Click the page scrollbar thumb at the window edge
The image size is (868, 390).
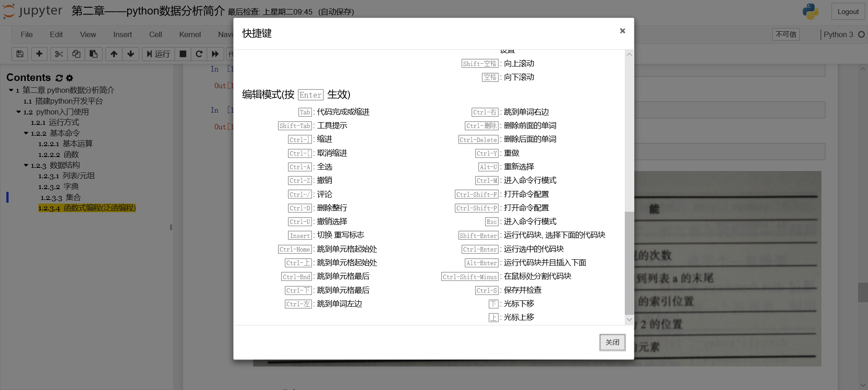(x=863, y=292)
